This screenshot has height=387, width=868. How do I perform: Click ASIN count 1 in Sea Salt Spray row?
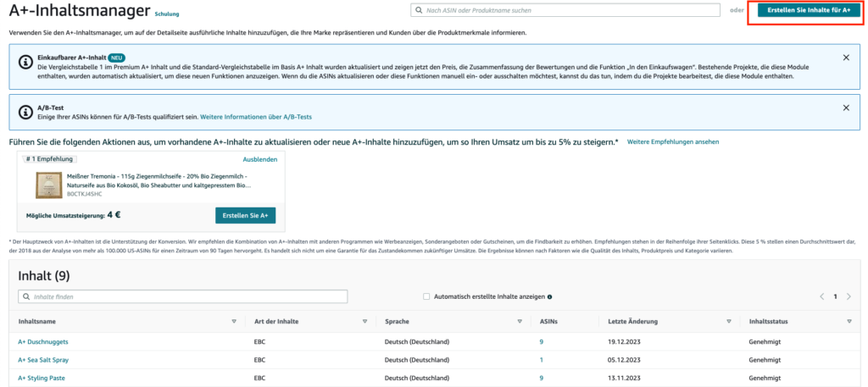tap(542, 360)
